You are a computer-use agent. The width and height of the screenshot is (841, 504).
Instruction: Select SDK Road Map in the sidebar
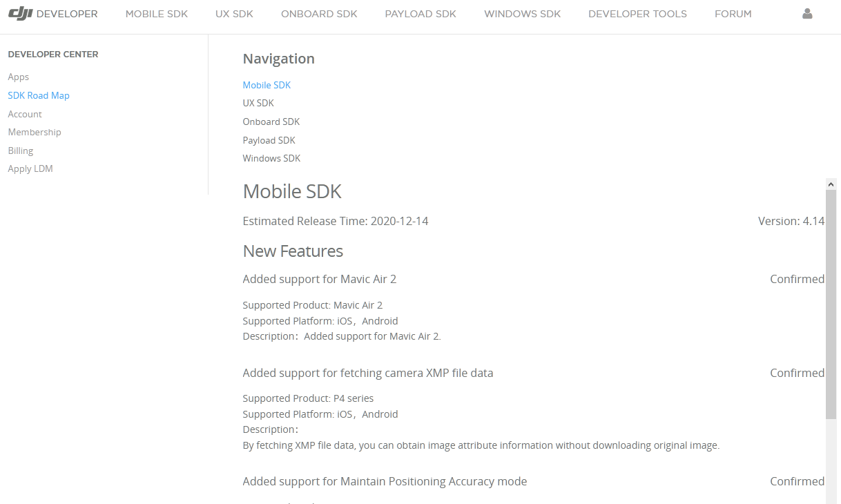click(x=39, y=95)
